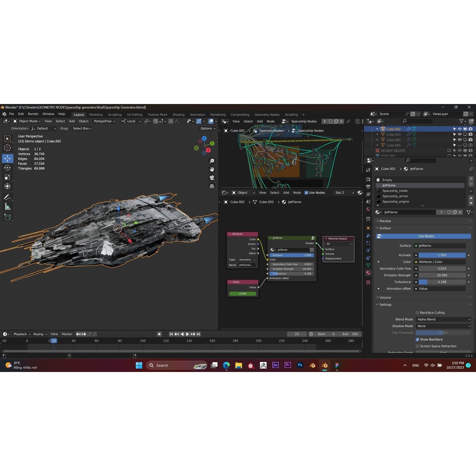Open the World properties tab
Image resolution: width=476 pixels, height=476 pixels.
click(368, 209)
